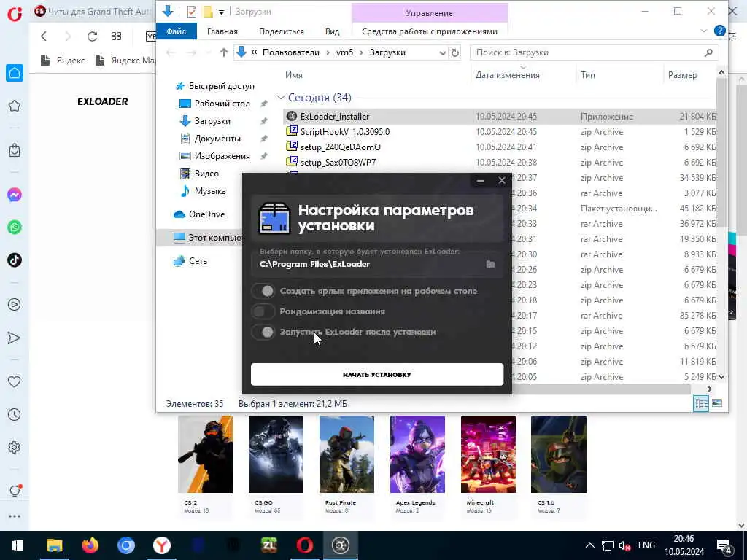Screen dimensions: 747x560
Task: Sort files by Имя column
Action: [x=294, y=75]
